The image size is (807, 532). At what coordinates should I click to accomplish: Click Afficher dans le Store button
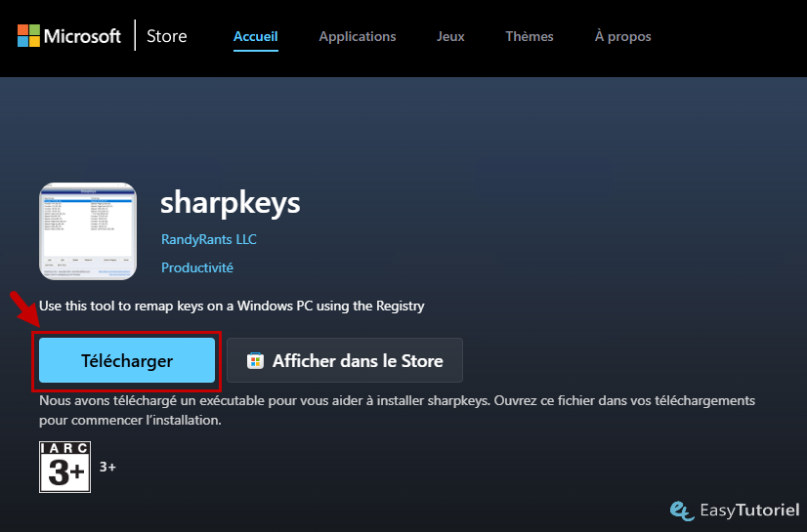coord(345,360)
